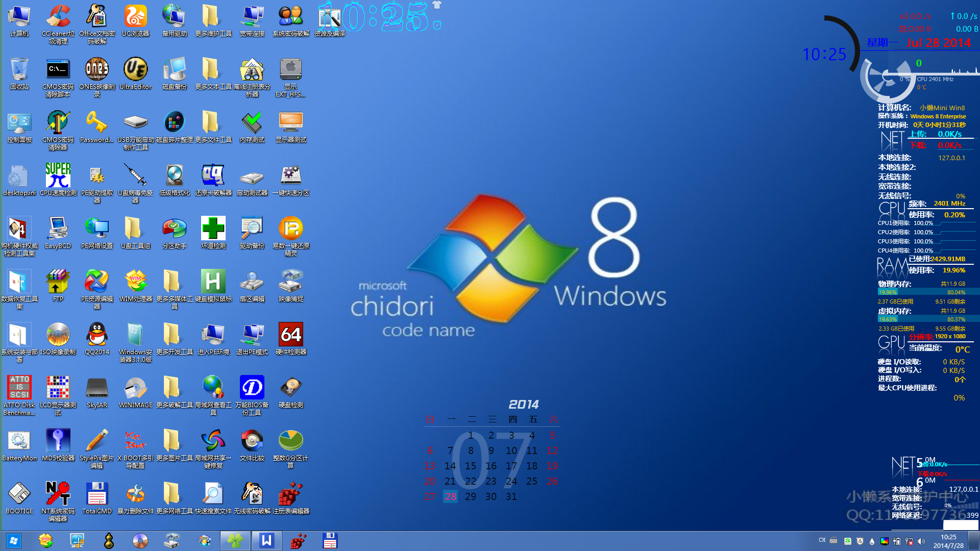Open SkyIAR desktop icon

click(x=97, y=392)
